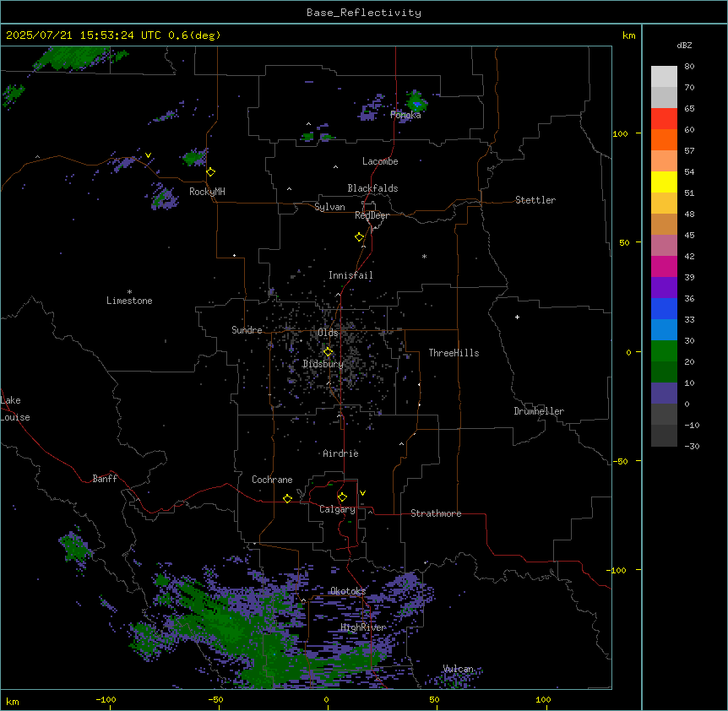
Task: Click the yellow diamond marker below RedDeer
Action: 360,237
